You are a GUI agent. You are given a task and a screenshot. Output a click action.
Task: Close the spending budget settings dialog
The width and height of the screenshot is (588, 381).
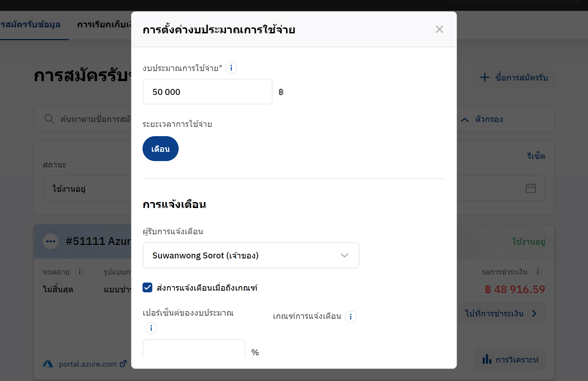(x=439, y=29)
